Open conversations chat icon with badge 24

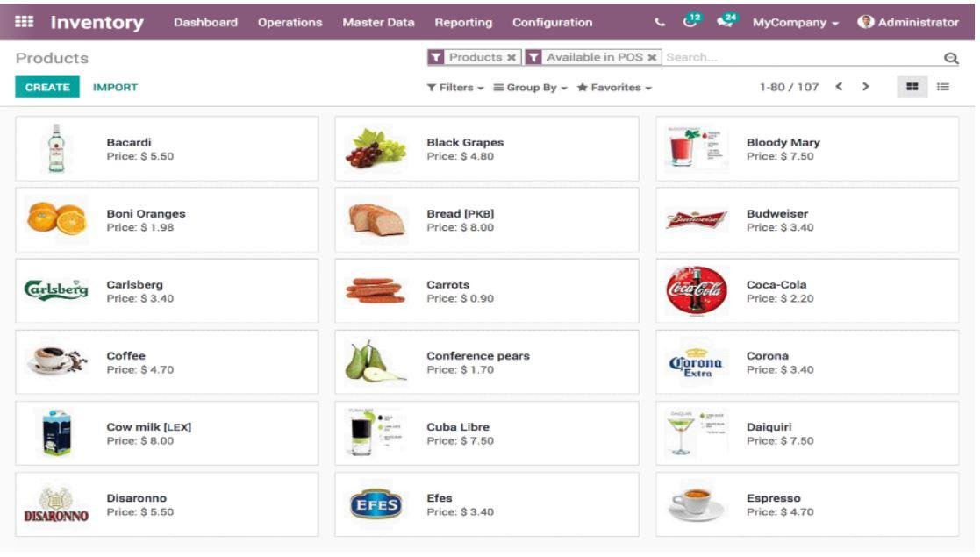point(727,21)
